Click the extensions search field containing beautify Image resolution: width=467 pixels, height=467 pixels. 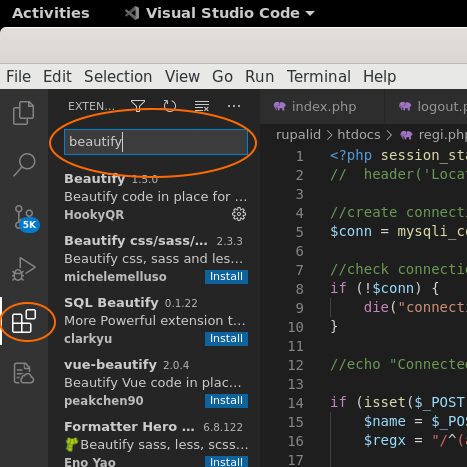[x=156, y=142]
